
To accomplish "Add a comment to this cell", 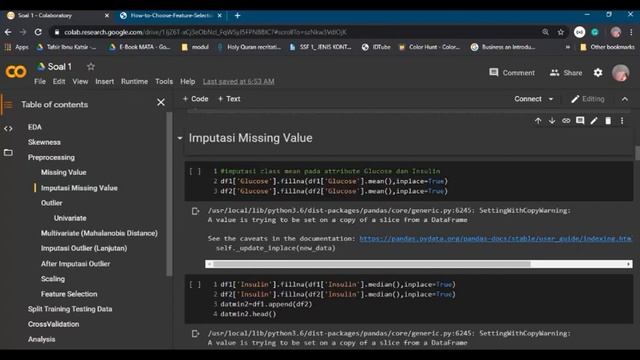I will pos(580,121).
